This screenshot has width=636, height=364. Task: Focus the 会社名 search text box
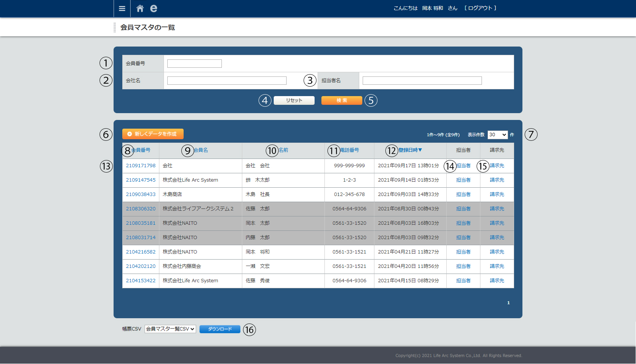coord(227,81)
